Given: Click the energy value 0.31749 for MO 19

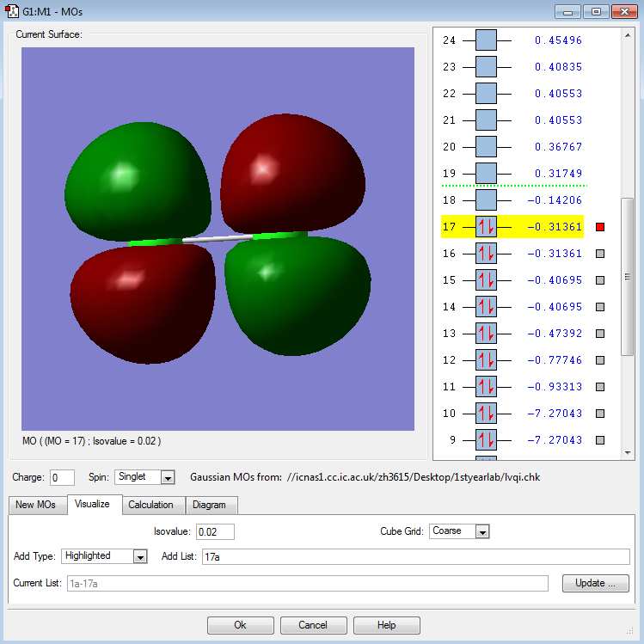Looking at the screenshot, I should (558, 174).
